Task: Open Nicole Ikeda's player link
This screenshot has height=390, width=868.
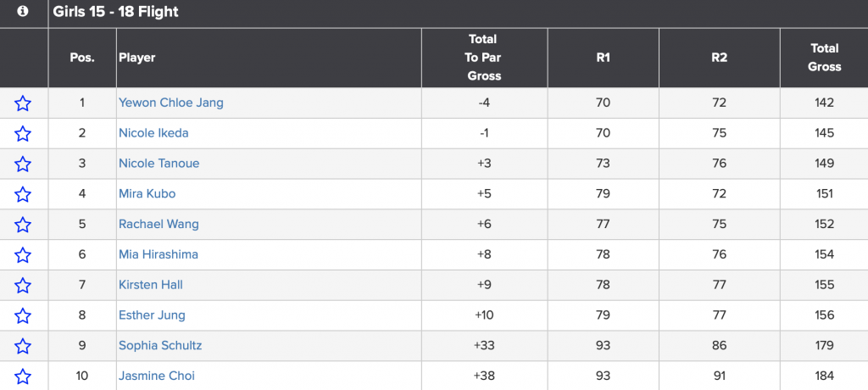Action: (153, 133)
